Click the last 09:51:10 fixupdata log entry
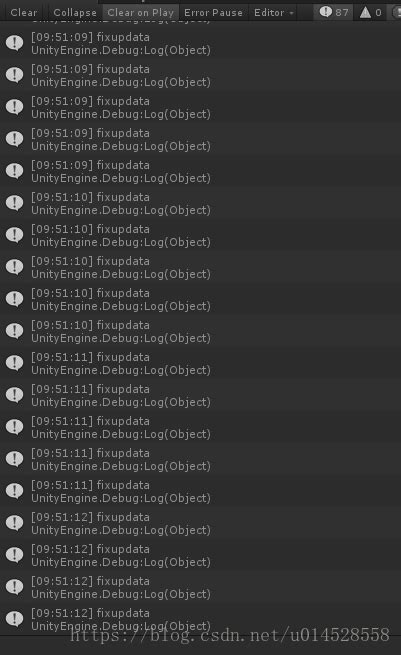This screenshot has height=655, width=401. coord(200,331)
